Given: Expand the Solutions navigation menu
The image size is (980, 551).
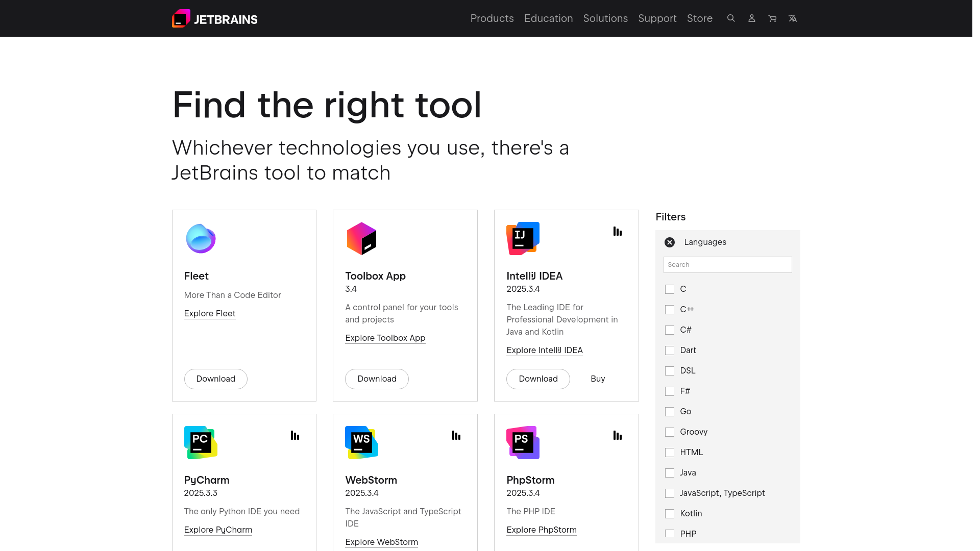Looking at the screenshot, I should coord(605,18).
